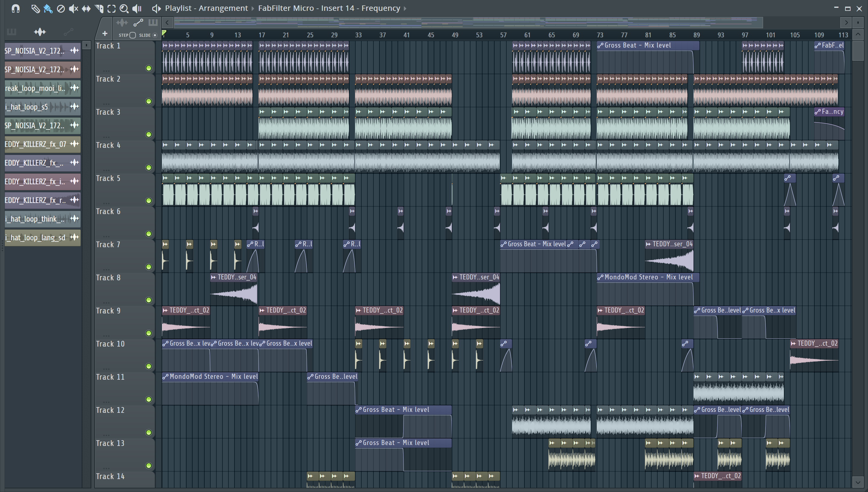Click the vertical scrollbar up arrow

[858, 34]
